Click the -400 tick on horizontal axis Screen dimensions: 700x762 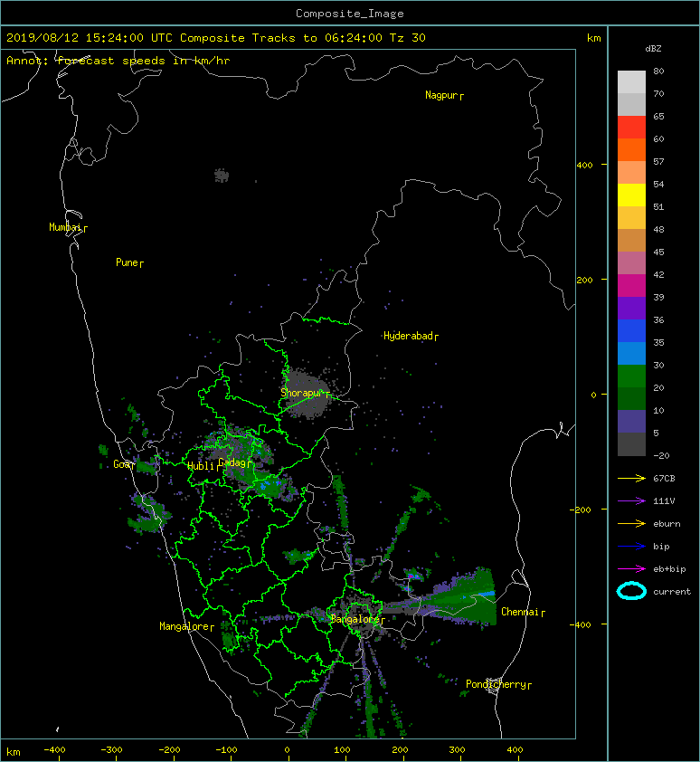(x=54, y=750)
